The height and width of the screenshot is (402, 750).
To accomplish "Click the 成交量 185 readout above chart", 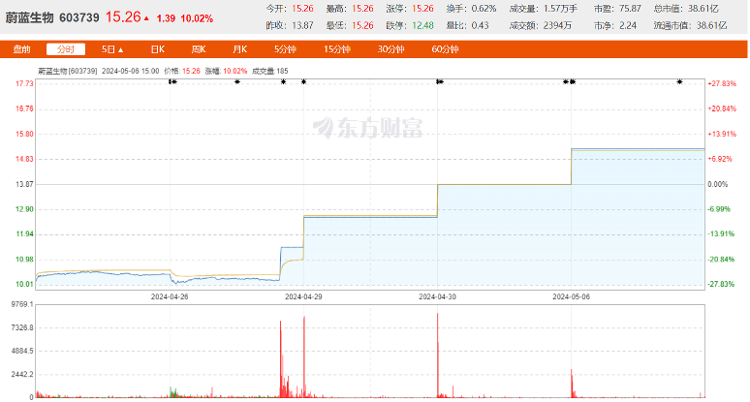I will pos(270,71).
